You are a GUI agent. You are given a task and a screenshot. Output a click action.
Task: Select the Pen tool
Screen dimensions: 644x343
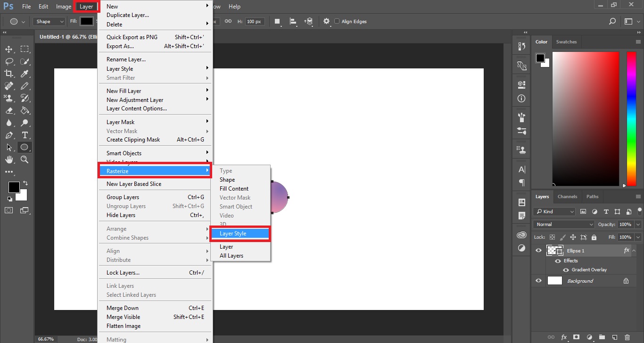tap(9, 135)
